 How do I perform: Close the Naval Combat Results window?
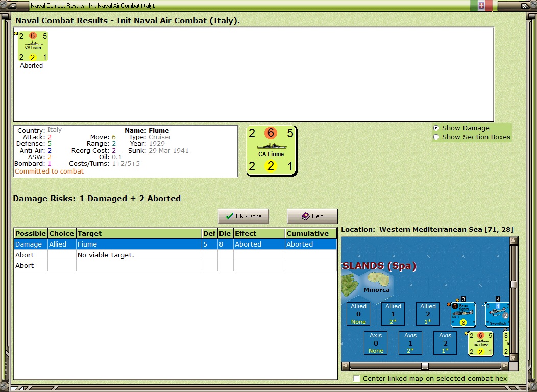(525, 6)
